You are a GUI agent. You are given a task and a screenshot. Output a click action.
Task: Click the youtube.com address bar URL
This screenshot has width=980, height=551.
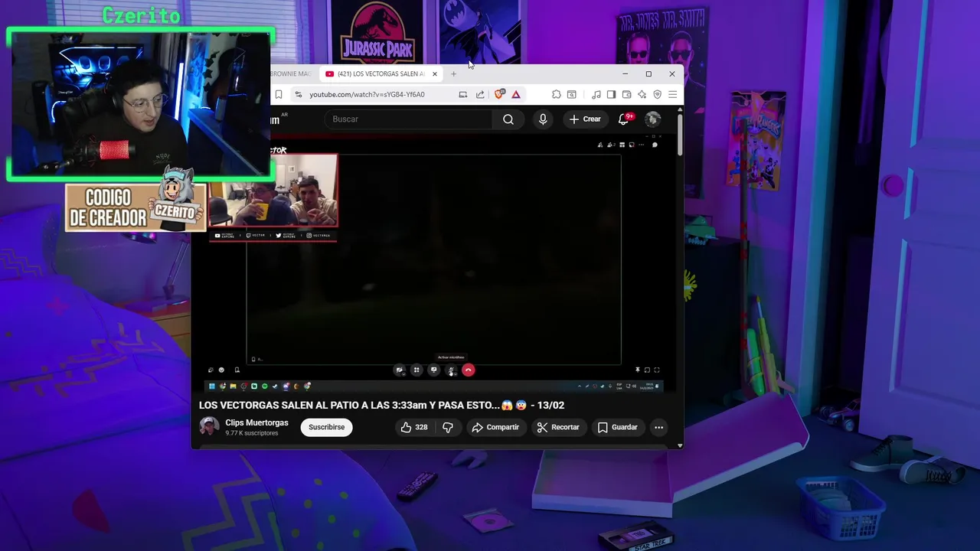(x=367, y=95)
